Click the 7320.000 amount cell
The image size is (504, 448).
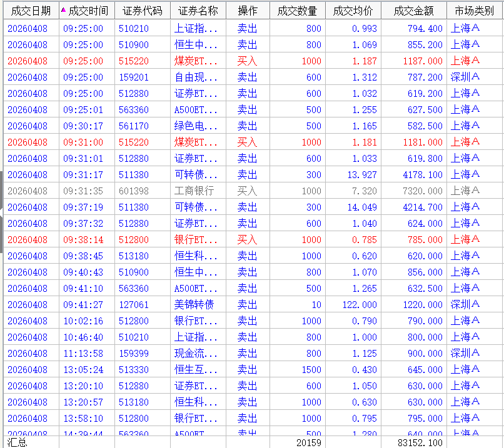(422, 191)
